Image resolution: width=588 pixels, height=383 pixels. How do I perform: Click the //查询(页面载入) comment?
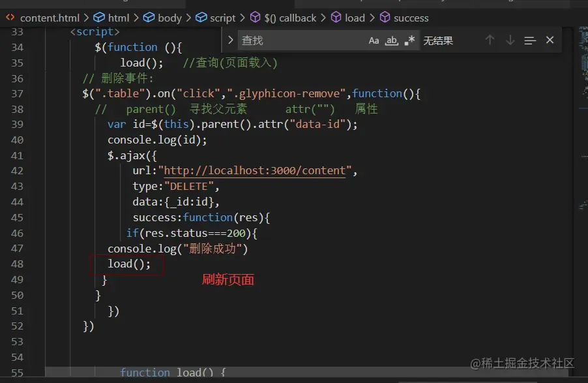pos(230,63)
